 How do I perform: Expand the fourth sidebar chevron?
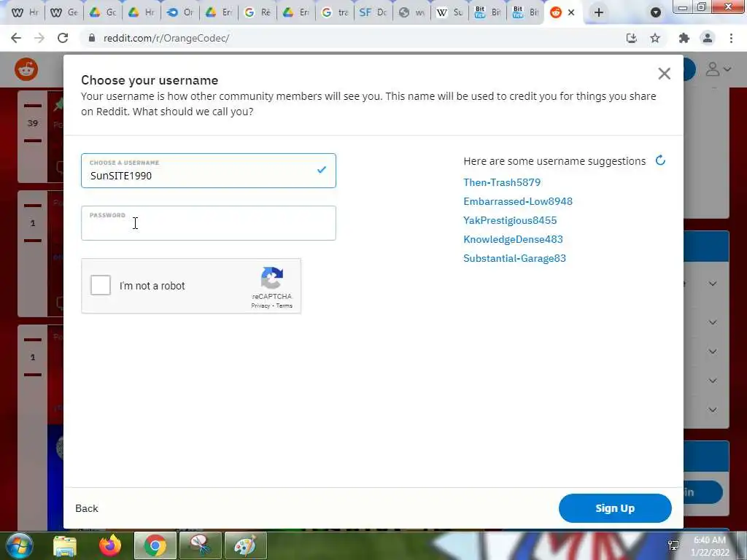pyautogui.click(x=713, y=381)
